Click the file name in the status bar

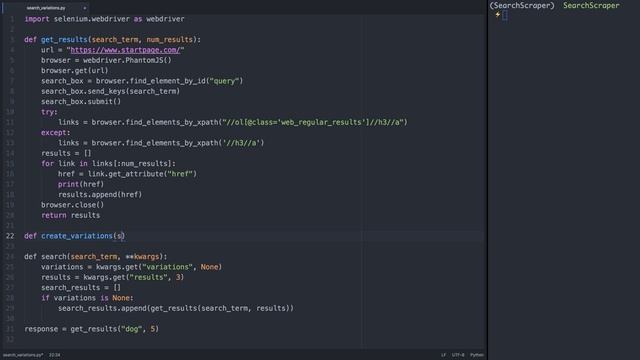click(23, 355)
